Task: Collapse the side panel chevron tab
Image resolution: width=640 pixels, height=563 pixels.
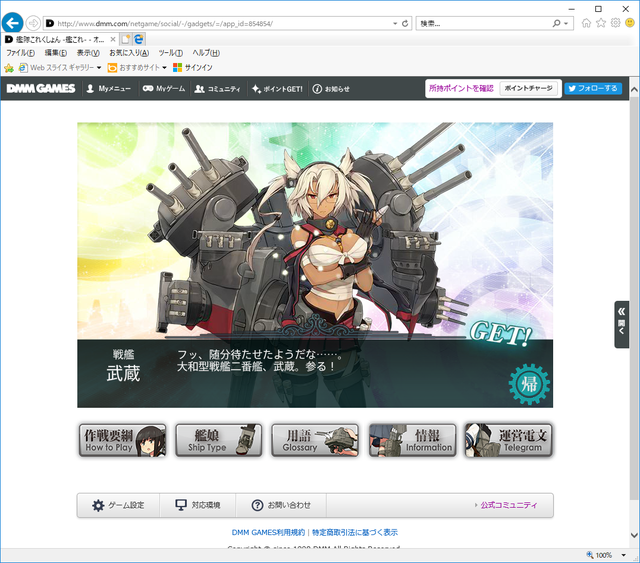Action: pyautogui.click(x=621, y=324)
